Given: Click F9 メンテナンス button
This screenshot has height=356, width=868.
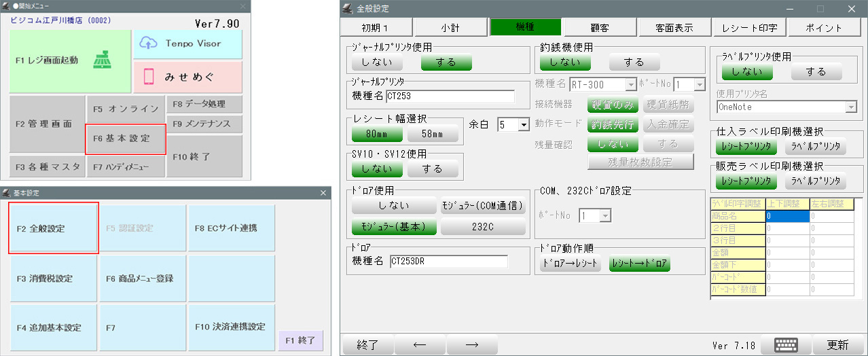Looking at the screenshot, I should coord(204,124).
